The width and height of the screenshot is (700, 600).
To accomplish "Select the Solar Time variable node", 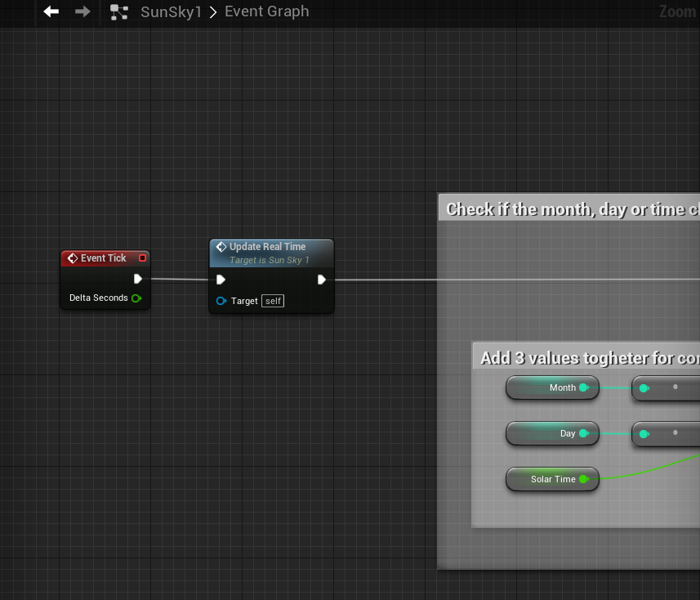I will click(552, 479).
